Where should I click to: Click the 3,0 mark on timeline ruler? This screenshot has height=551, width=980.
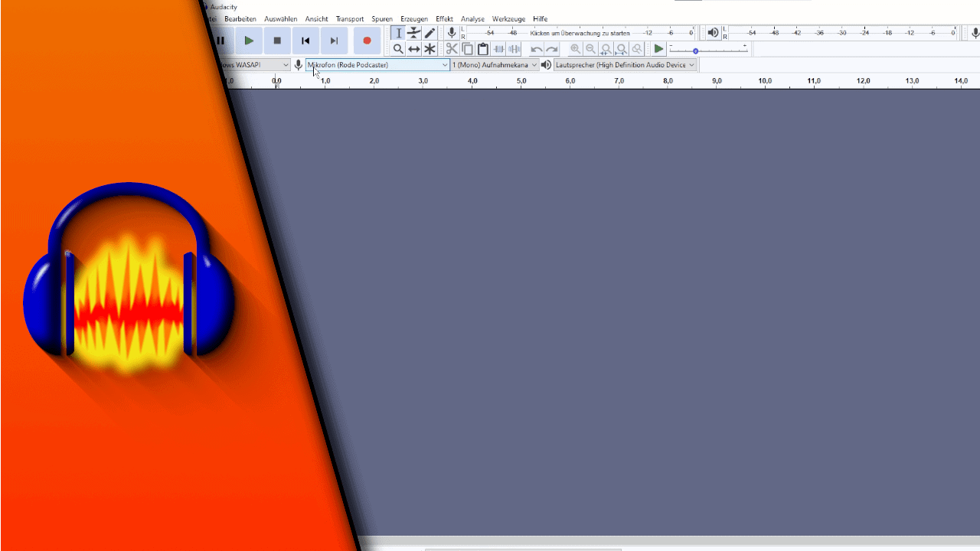pos(423,80)
